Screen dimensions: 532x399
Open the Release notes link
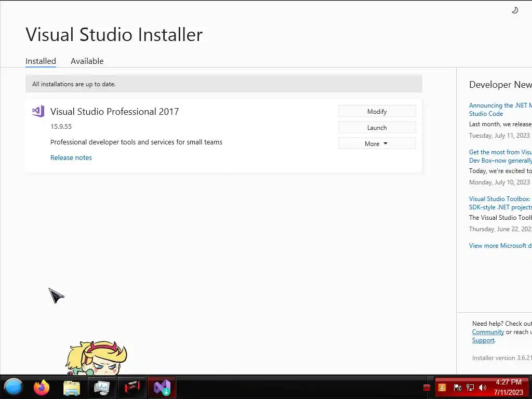point(71,157)
